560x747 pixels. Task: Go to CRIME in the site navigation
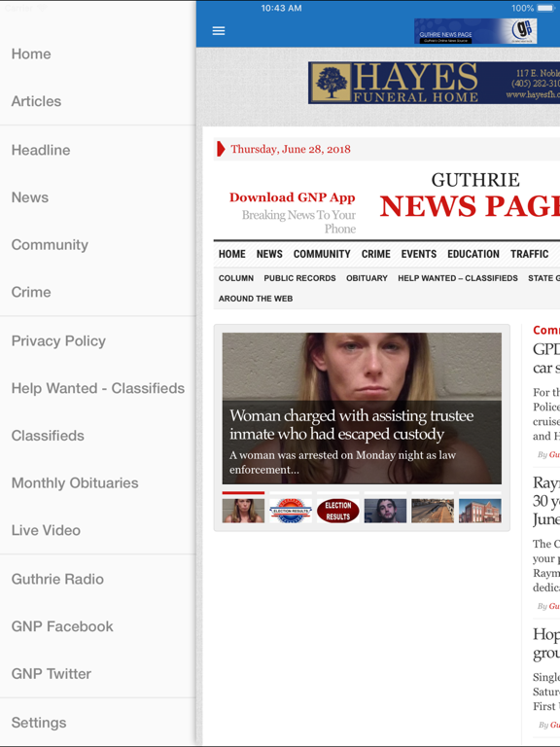pos(375,254)
